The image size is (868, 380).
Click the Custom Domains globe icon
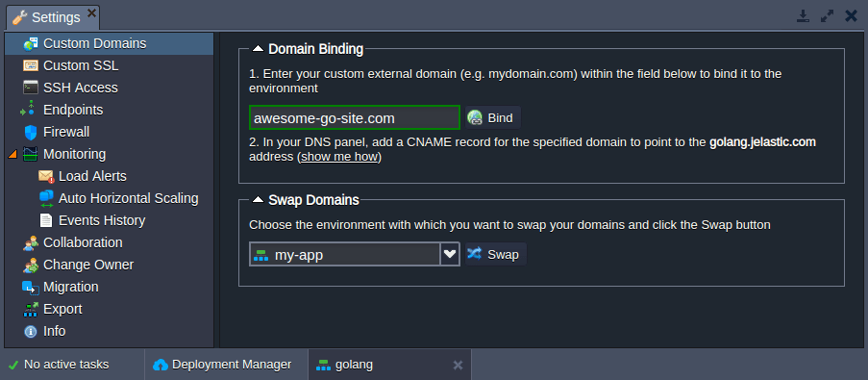click(x=31, y=43)
